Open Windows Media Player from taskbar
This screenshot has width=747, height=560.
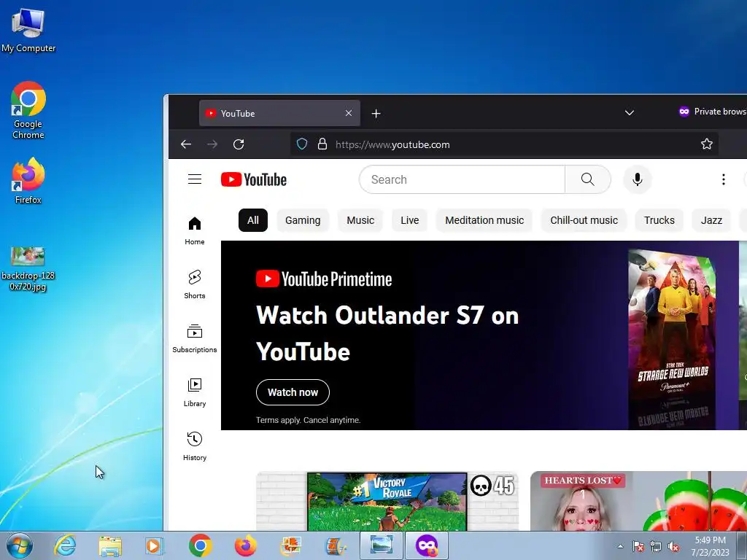(155, 545)
